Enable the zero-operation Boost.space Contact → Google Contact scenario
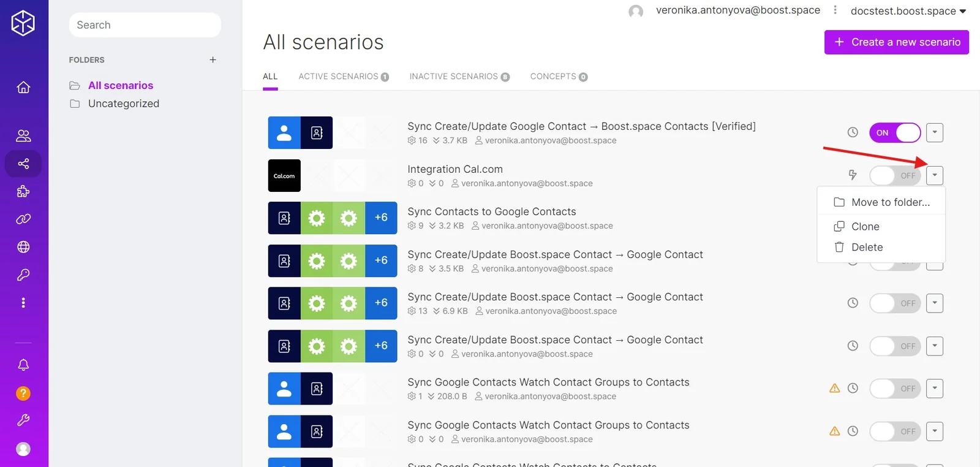This screenshot has width=980, height=467. pos(895,346)
